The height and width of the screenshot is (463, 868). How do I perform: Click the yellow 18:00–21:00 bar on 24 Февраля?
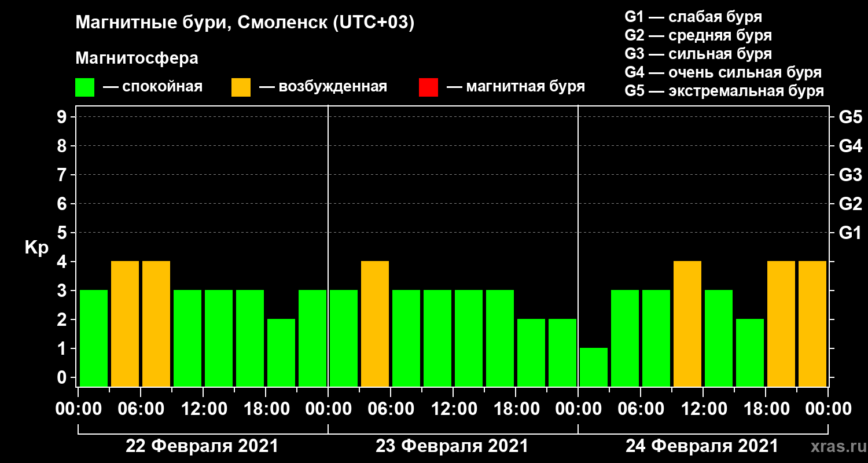781,324
